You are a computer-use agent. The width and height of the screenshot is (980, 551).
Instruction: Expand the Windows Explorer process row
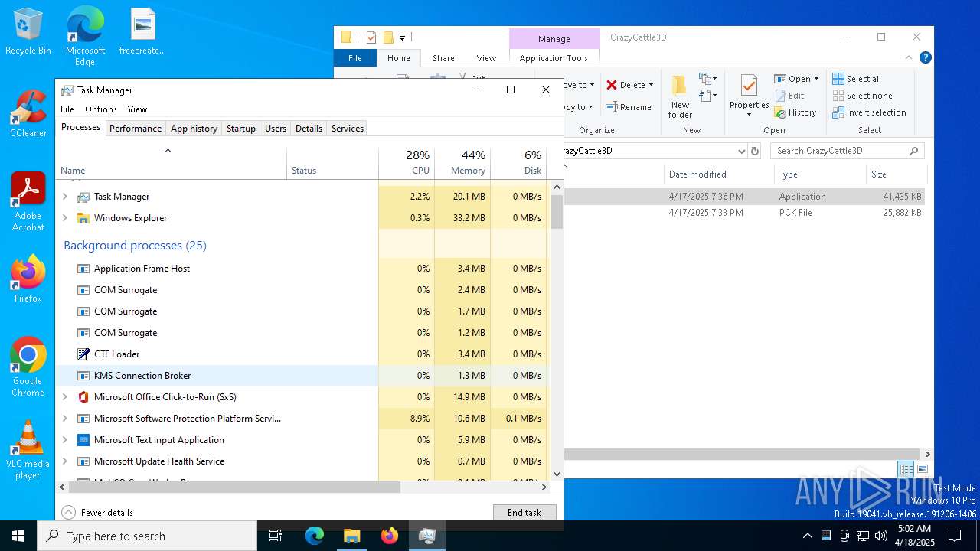[x=64, y=218]
